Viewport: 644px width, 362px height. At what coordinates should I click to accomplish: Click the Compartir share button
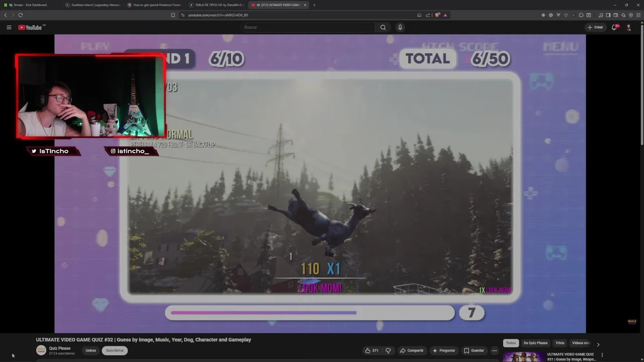(x=413, y=350)
